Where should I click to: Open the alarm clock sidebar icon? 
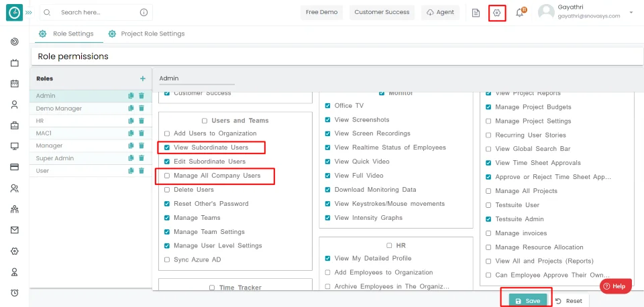click(x=15, y=293)
